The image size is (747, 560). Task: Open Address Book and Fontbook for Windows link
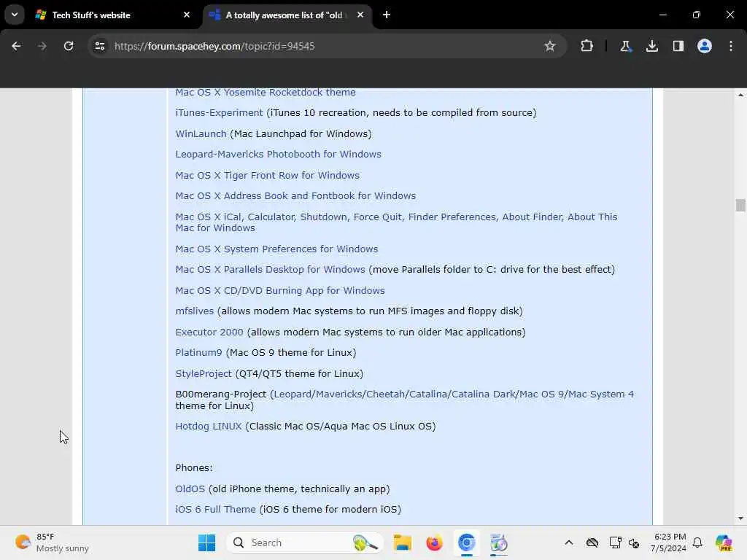[295, 195]
